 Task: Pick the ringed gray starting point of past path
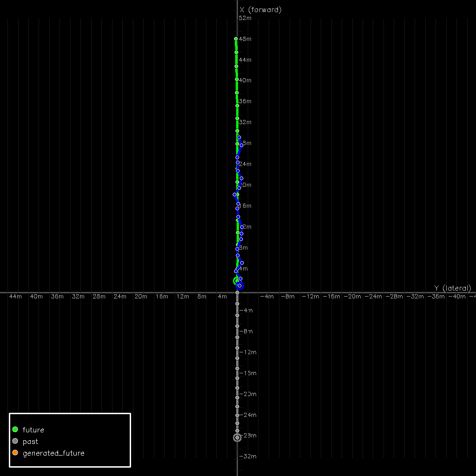(x=238, y=437)
